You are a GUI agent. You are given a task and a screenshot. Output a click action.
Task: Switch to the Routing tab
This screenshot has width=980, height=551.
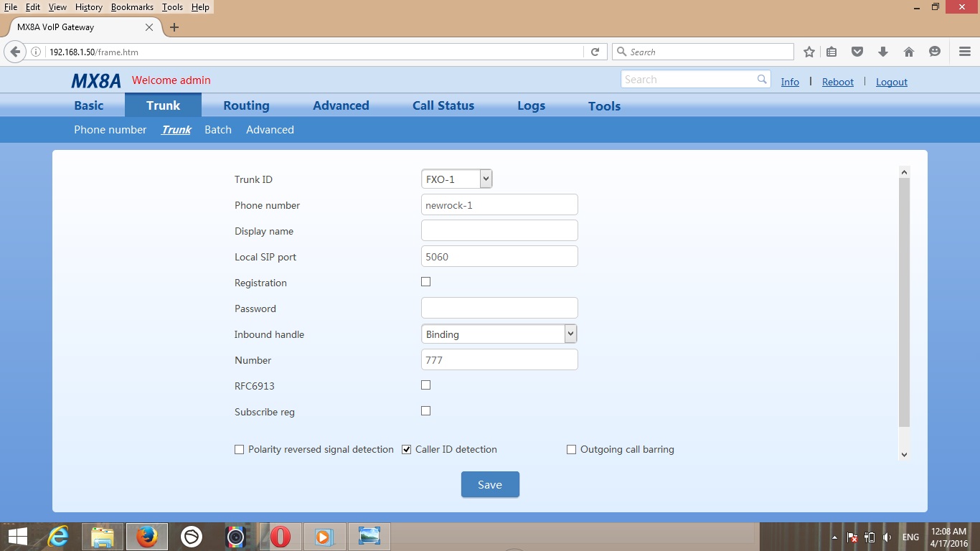(246, 105)
